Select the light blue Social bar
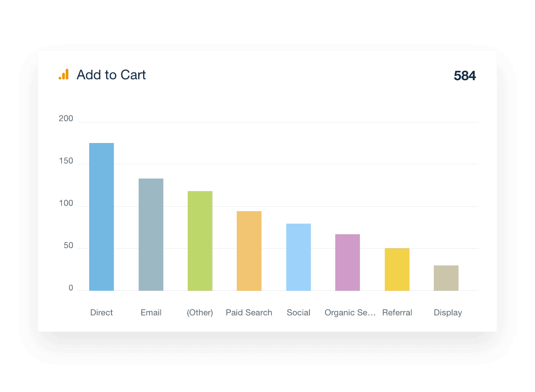This screenshot has height=392, width=535. point(298,257)
